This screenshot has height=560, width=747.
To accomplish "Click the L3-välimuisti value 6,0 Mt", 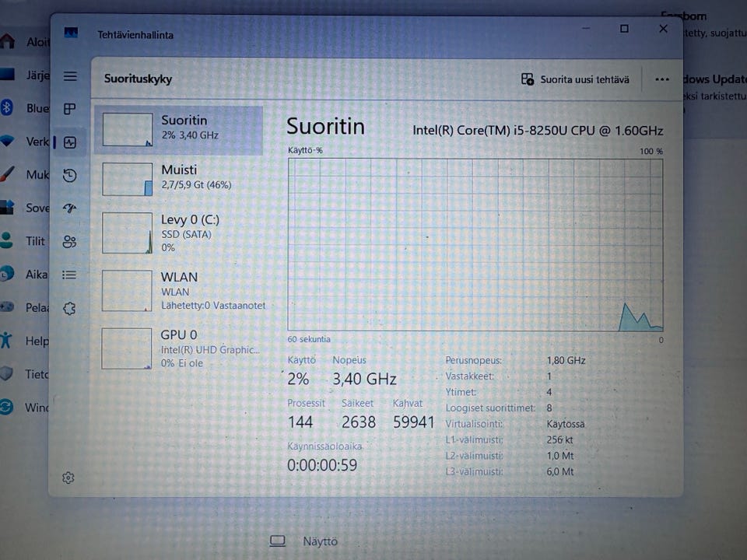I will pos(560,471).
